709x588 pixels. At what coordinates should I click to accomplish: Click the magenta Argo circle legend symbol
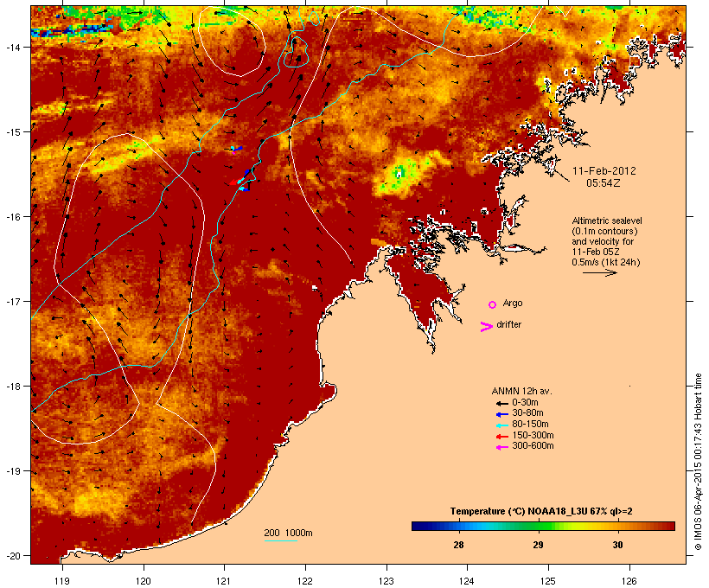tap(492, 305)
